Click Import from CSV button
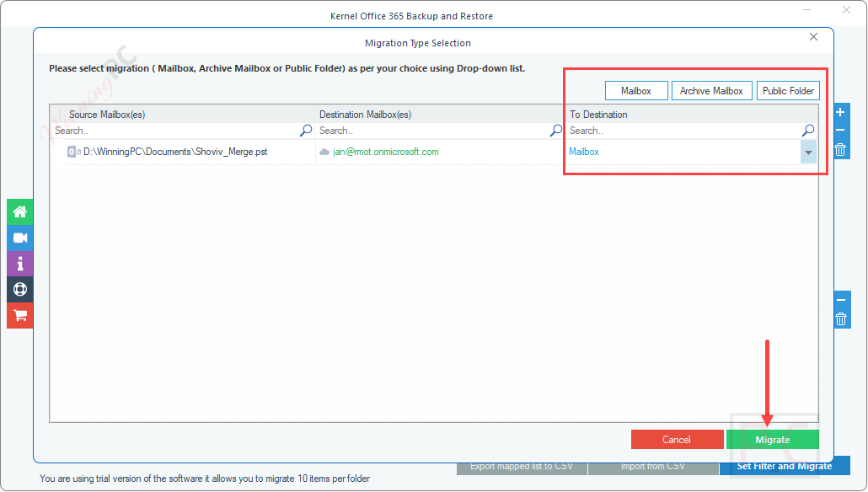Image resolution: width=868 pixels, height=492 pixels. pos(652,467)
